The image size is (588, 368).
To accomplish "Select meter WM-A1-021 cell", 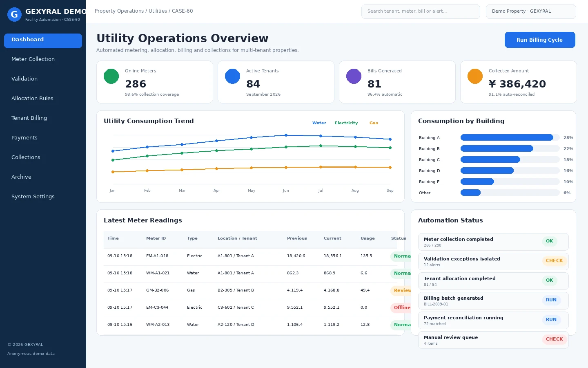I will click(x=158, y=273).
